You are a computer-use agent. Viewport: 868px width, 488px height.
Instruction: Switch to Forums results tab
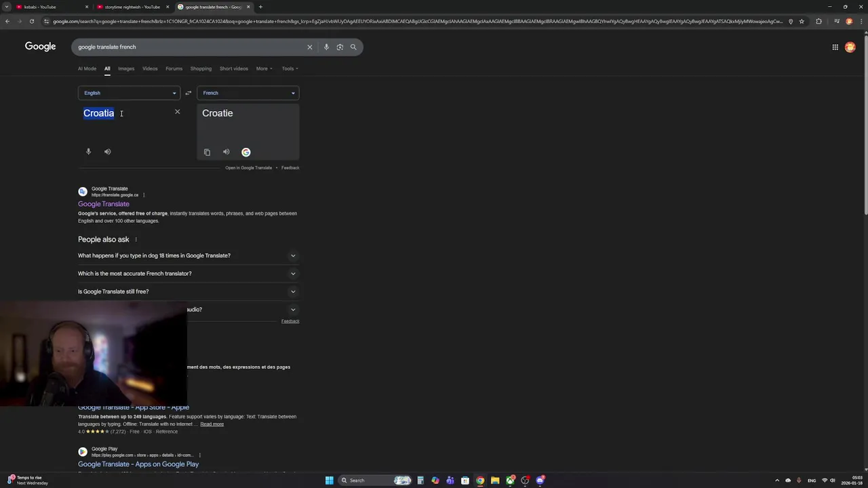[x=174, y=68]
